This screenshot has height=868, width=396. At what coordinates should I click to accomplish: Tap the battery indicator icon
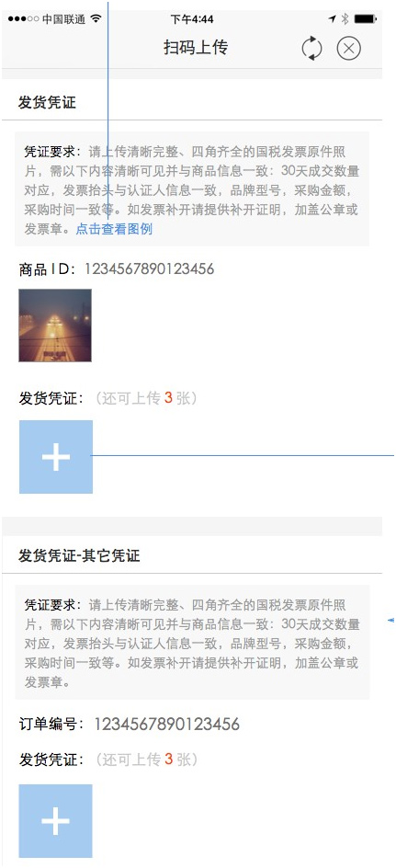tap(365, 18)
